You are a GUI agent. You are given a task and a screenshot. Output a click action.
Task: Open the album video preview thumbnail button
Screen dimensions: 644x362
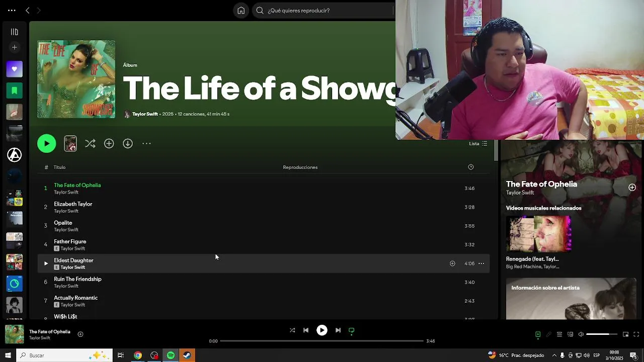pos(70,144)
